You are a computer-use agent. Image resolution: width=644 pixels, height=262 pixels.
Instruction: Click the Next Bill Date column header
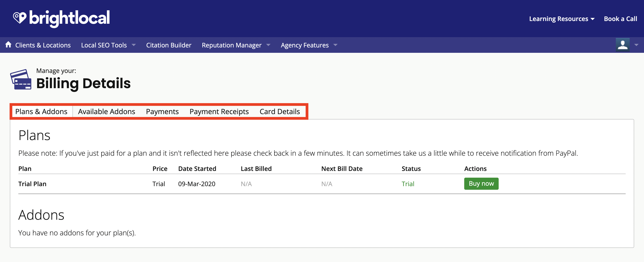click(341, 169)
